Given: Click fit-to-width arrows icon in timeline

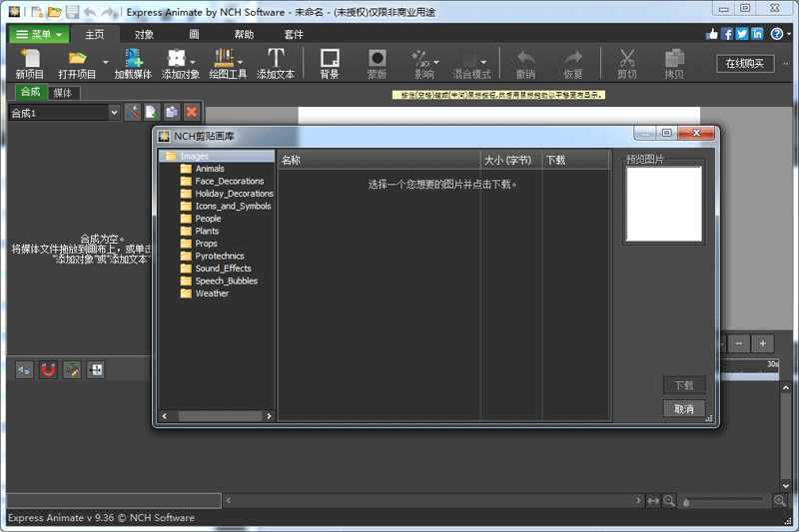Looking at the screenshot, I should coord(653,501).
